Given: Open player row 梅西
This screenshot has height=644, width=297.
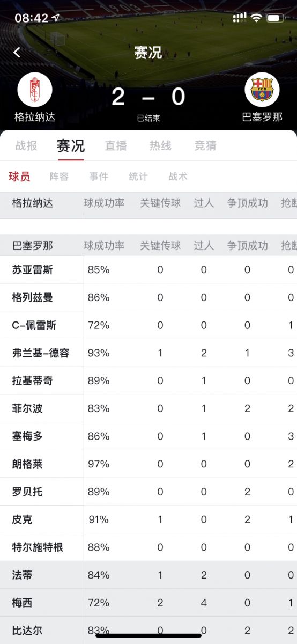Looking at the screenshot, I should click(x=148, y=603).
